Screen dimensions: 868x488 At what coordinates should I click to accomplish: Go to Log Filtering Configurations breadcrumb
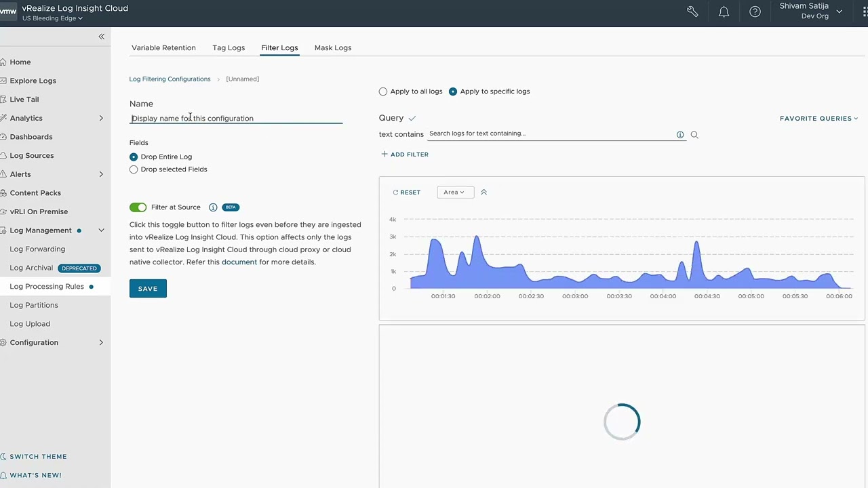point(170,79)
